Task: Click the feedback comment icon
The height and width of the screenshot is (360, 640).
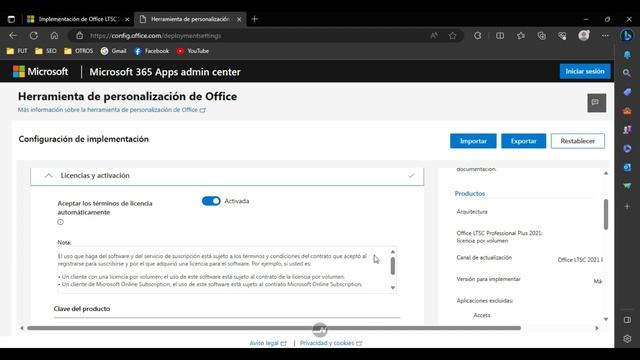Action: point(596,103)
